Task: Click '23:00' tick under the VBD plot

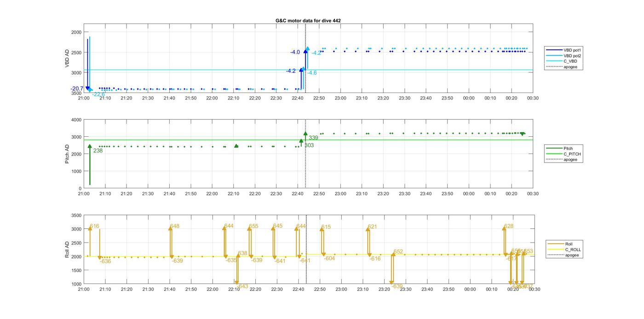Action: click(340, 98)
